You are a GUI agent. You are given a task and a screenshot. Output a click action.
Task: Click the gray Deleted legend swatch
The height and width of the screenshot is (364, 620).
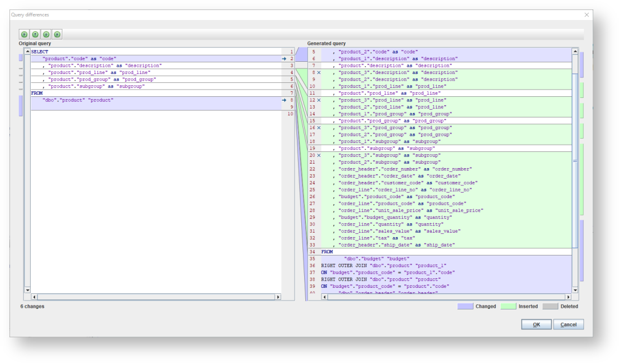pyautogui.click(x=550, y=306)
